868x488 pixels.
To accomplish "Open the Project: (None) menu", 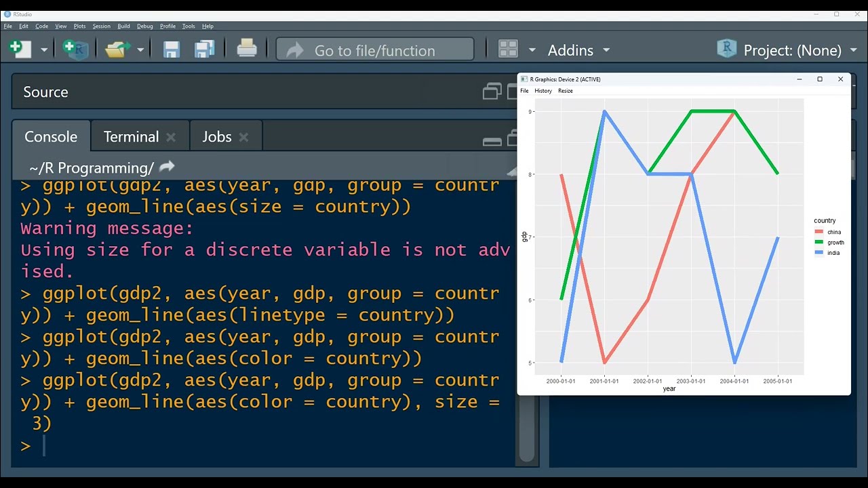I will 800,50.
